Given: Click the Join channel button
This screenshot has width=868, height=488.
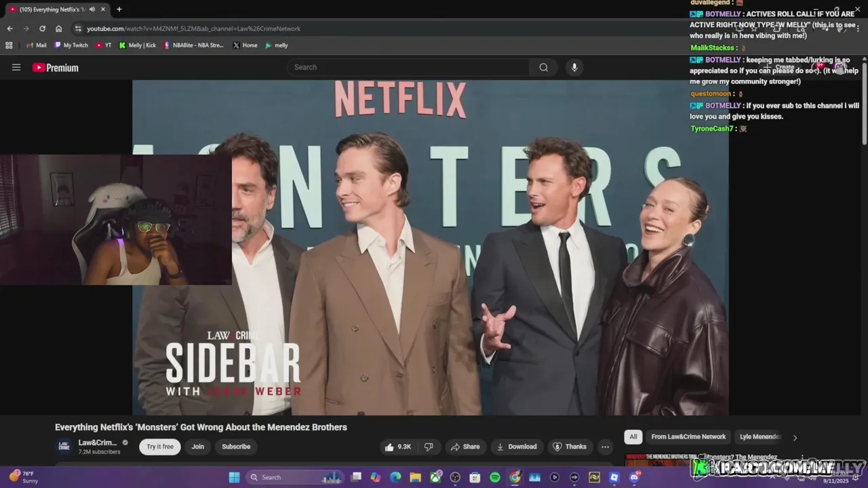Looking at the screenshot, I should tap(197, 447).
